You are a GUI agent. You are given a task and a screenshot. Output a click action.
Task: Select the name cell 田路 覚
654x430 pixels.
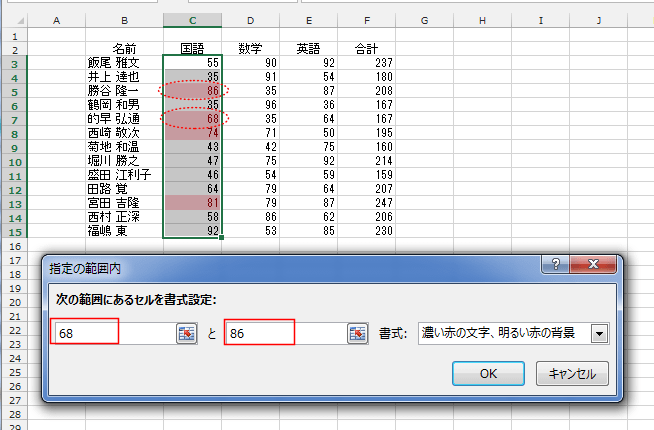pyautogui.click(x=124, y=189)
